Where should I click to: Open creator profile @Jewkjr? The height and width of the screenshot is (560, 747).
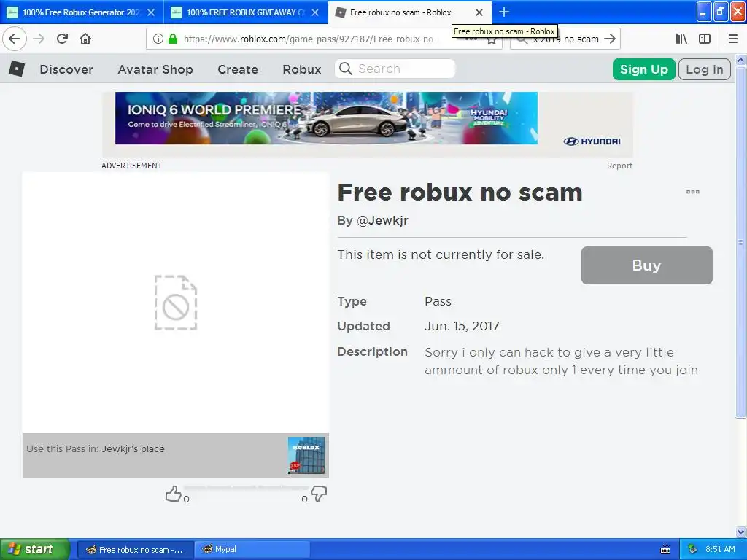[x=382, y=220]
